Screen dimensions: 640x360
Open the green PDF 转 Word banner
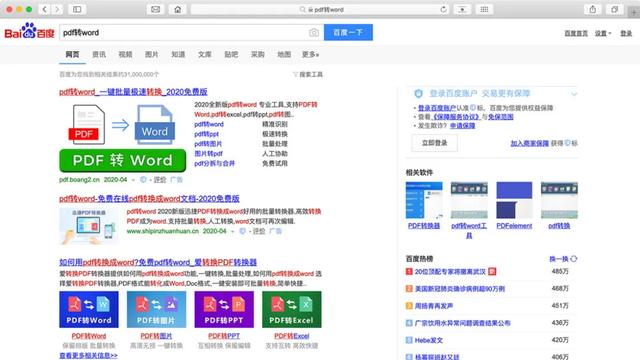(122, 160)
